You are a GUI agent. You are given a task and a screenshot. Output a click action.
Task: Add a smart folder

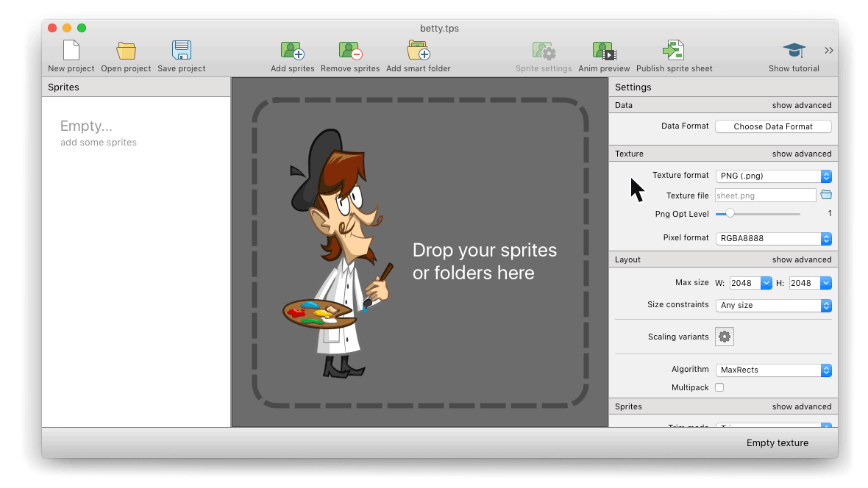click(x=418, y=50)
